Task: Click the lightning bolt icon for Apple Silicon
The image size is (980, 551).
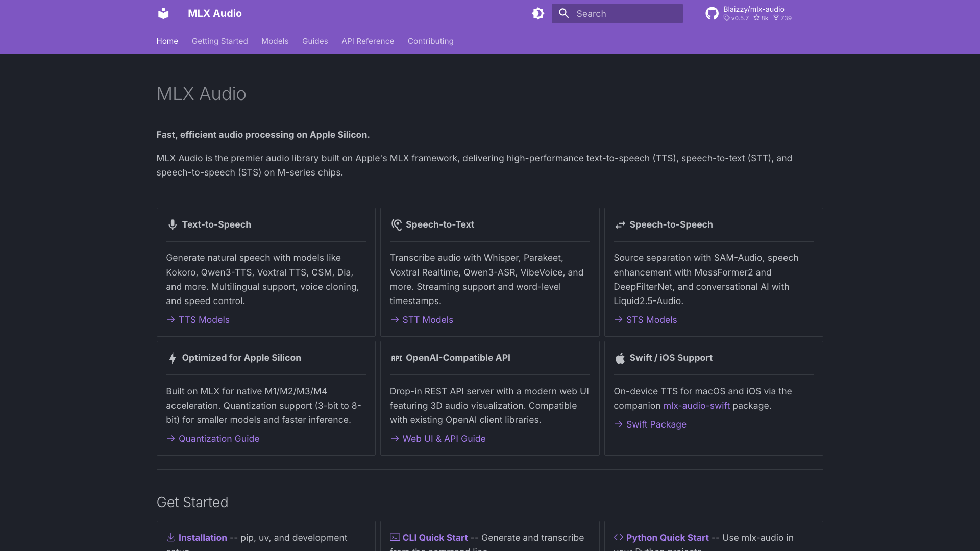Action: tap(173, 358)
